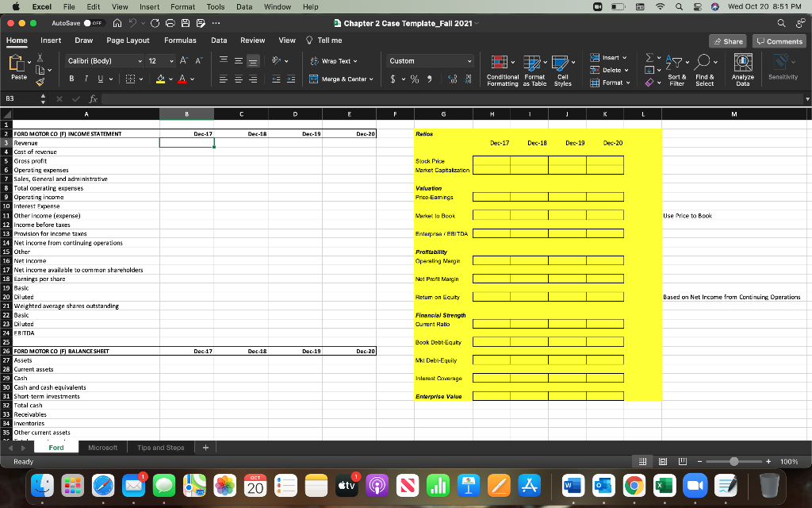Click the font color red swatch

pos(182,79)
